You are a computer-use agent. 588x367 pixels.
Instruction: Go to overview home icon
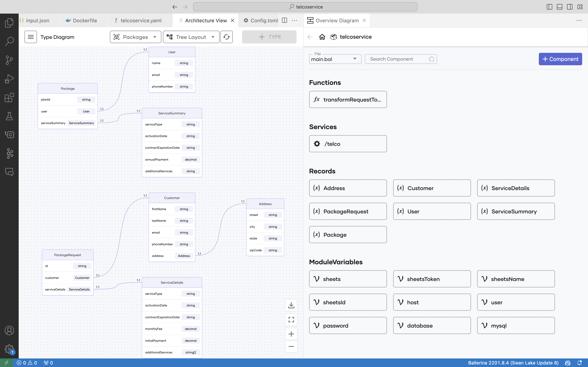(322, 37)
